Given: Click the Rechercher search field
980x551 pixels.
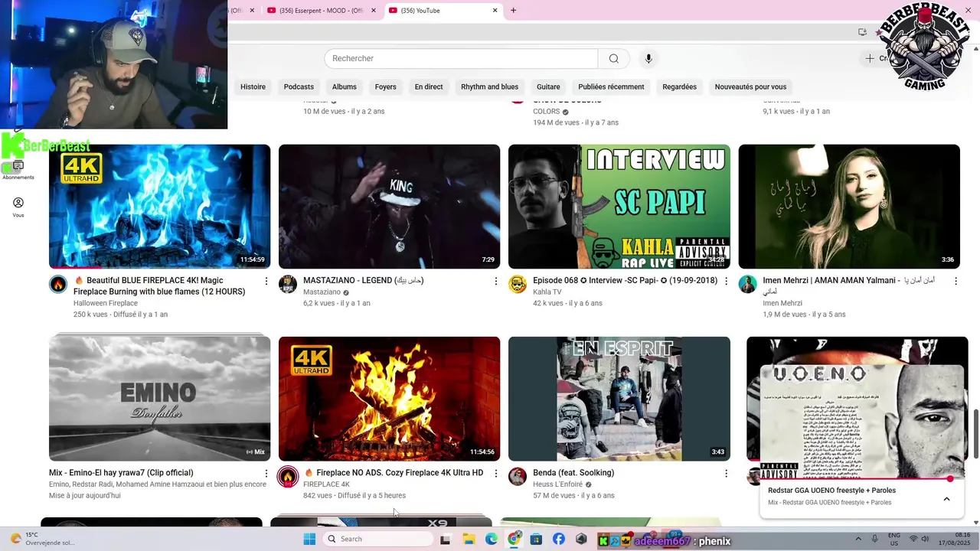Looking at the screenshot, I should (461, 59).
